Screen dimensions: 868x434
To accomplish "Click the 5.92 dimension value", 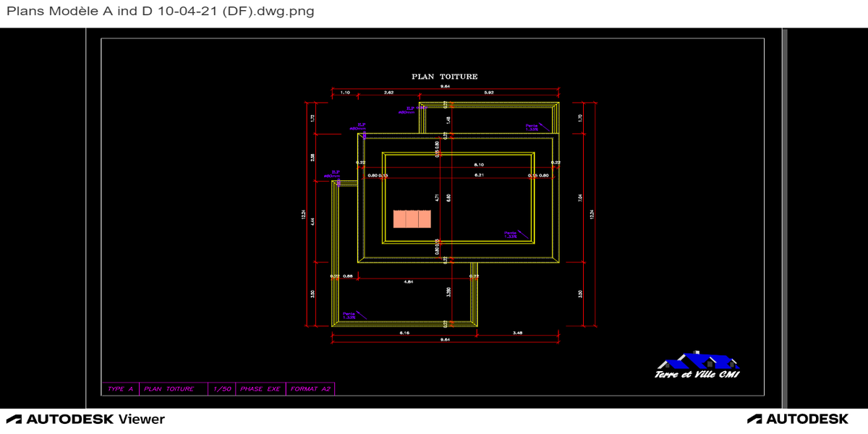I will click(489, 93).
